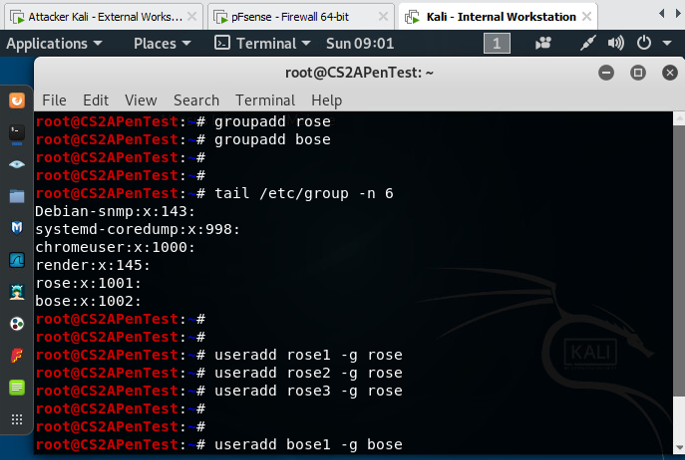Click the workspace 1 indicator
685x460 pixels.
pyautogui.click(x=497, y=43)
